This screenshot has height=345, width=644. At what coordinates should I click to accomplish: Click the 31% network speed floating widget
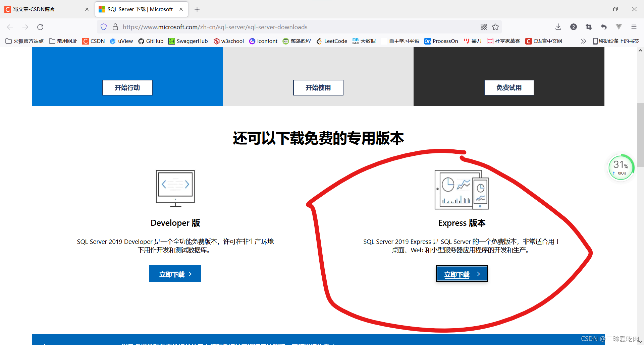pos(621,167)
